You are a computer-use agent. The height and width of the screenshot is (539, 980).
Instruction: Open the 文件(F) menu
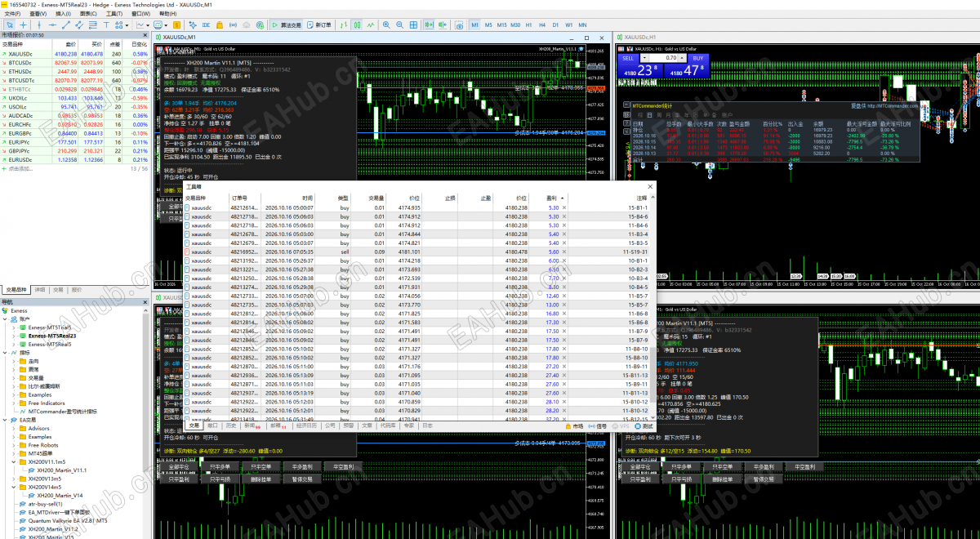[x=12, y=14]
